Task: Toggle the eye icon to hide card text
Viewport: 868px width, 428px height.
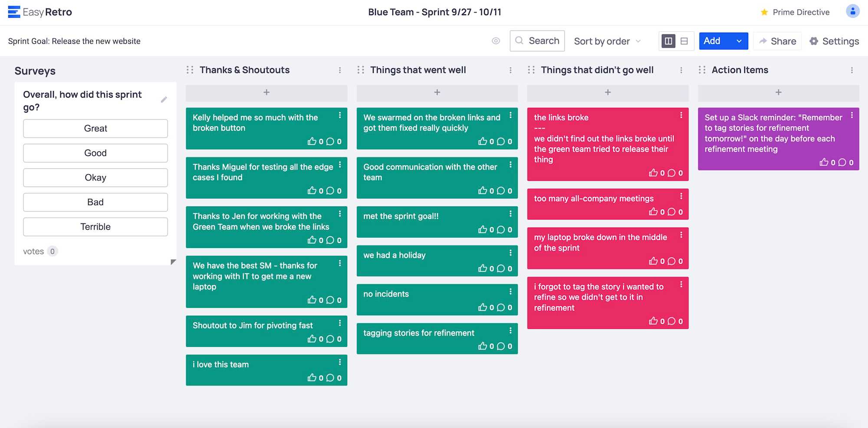Action: pyautogui.click(x=496, y=41)
